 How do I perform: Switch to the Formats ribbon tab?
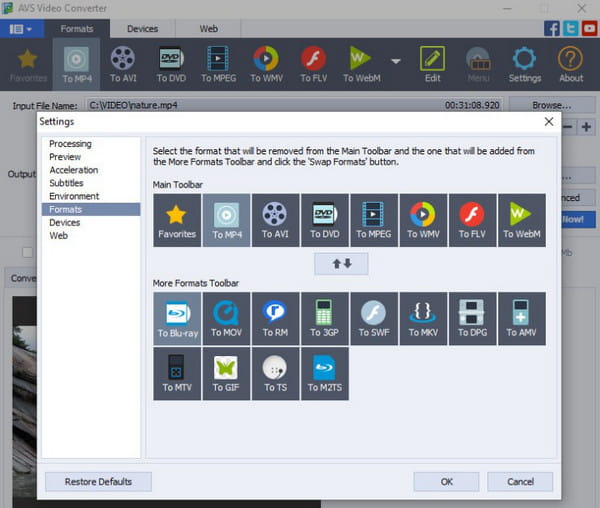pyautogui.click(x=77, y=29)
